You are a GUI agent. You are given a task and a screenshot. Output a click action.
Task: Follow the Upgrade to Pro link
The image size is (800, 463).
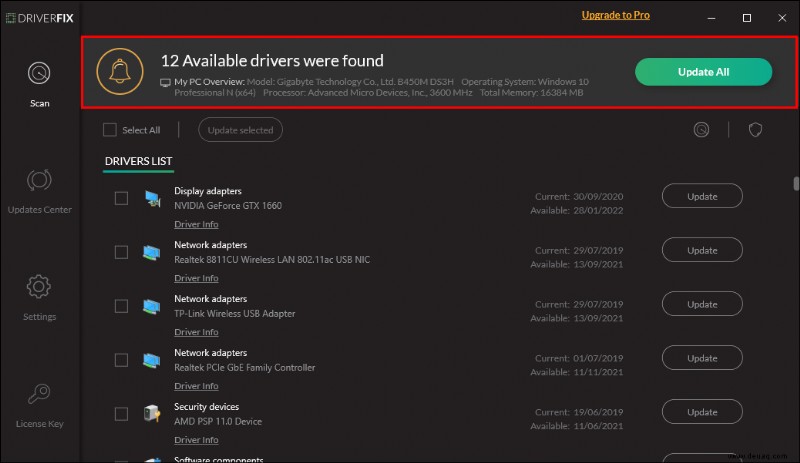(616, 15)
